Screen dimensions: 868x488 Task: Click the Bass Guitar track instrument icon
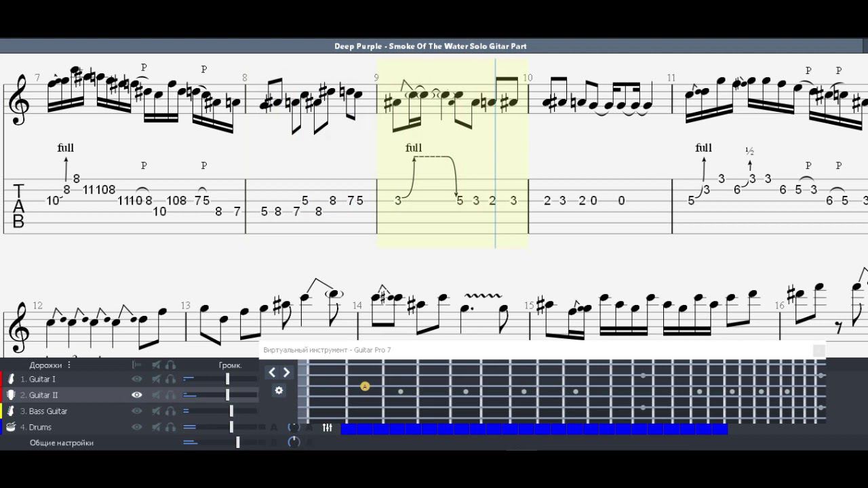tap(11, 411)
